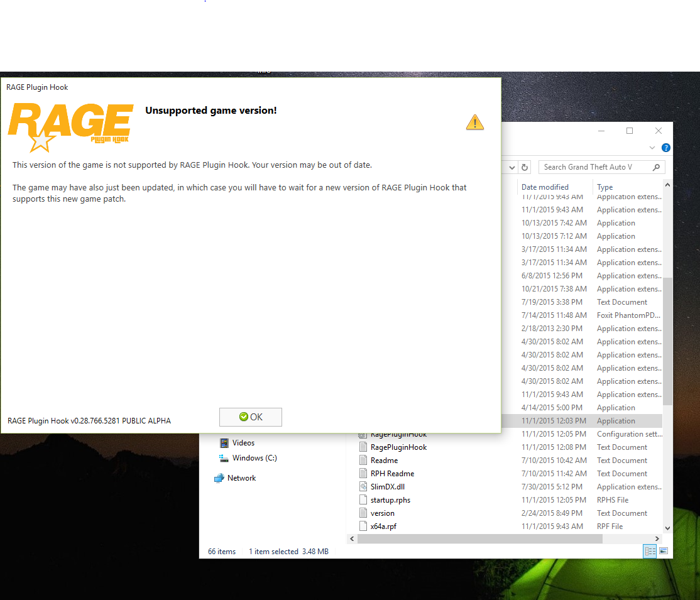Select the startup.rphs file
Image resolution: width=700 pixels, height=600 pixels.
[x=390, y=500]
